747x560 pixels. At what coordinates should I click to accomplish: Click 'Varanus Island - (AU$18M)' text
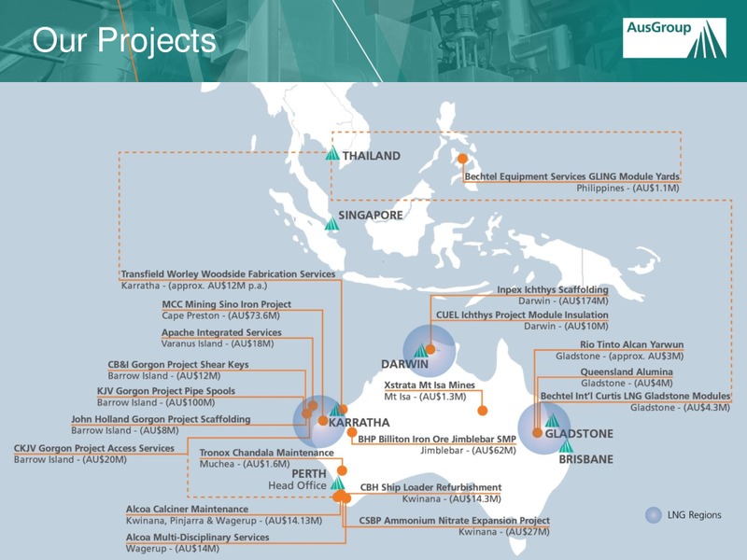(x=218, y=343)
